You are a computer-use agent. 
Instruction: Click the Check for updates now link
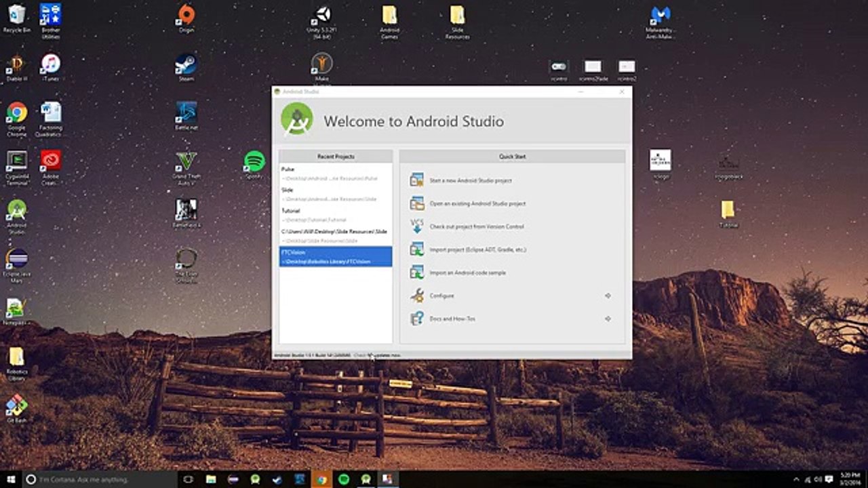[378, 355]
